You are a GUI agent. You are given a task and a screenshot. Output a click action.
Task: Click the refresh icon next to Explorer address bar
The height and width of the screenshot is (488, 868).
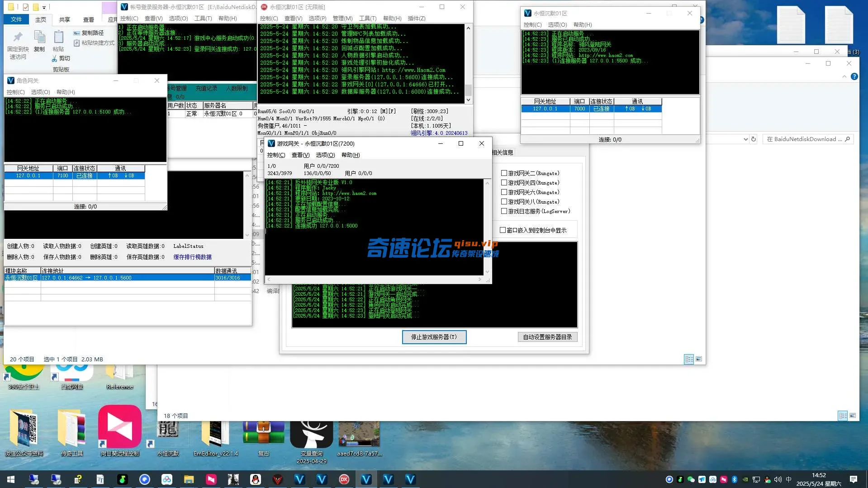click(754, 139)
